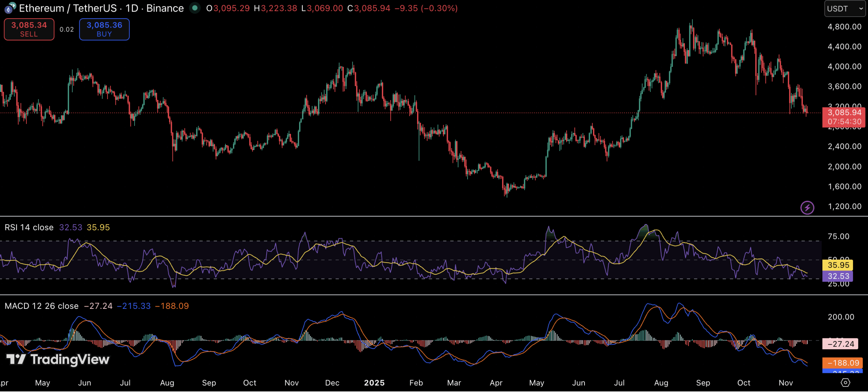Image resolution: width=868 pixels, height=392 pixels.
Task: Click the pink -27.24 MACD histogram label
Action: tap(840, 344)
